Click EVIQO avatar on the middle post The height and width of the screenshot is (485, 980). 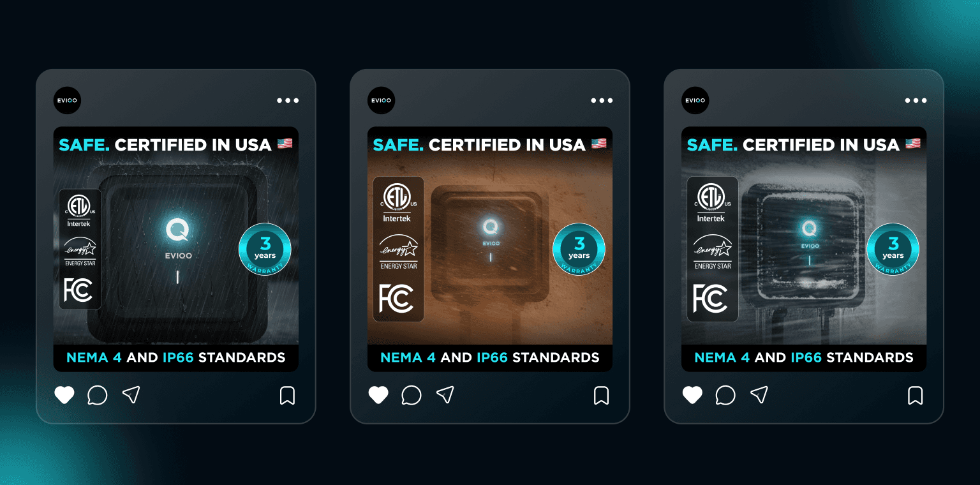[x=381, y=100]
